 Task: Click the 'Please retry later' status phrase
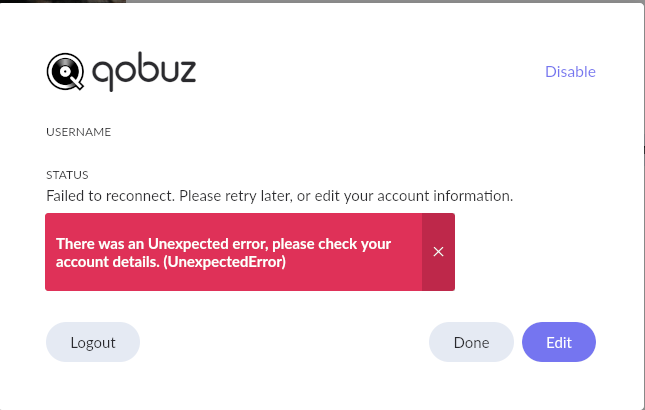coord(235,196)
